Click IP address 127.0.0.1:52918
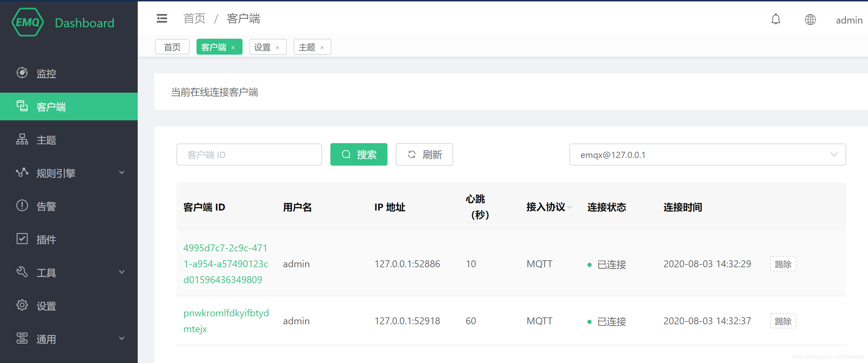Image resolution: width=868 pixels, height=363 pixels. click(x=407, y=321)
